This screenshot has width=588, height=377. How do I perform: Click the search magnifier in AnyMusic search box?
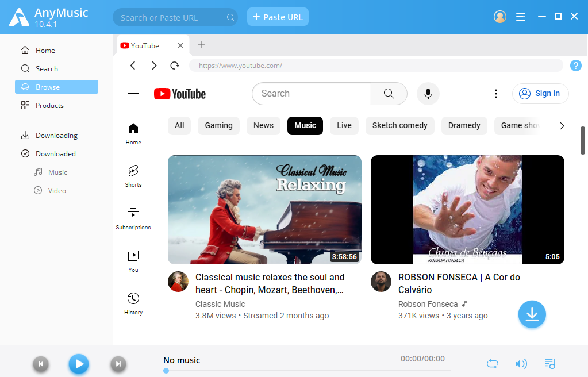point(230,17)
